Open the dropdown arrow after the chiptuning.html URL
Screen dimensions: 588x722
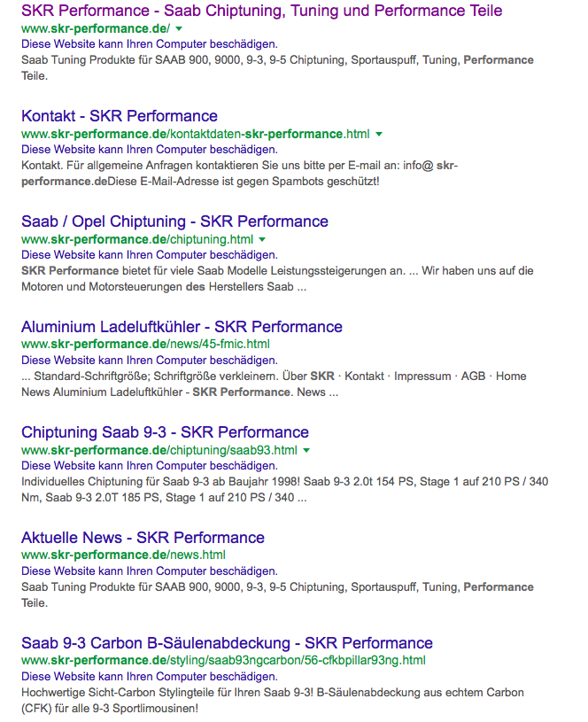coord(262,240)
